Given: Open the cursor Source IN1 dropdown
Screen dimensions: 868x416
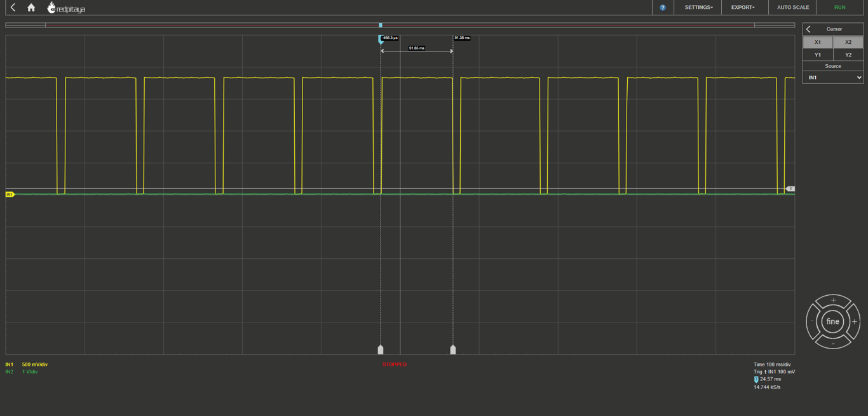Looking at the screenshot, I should 833,78.
